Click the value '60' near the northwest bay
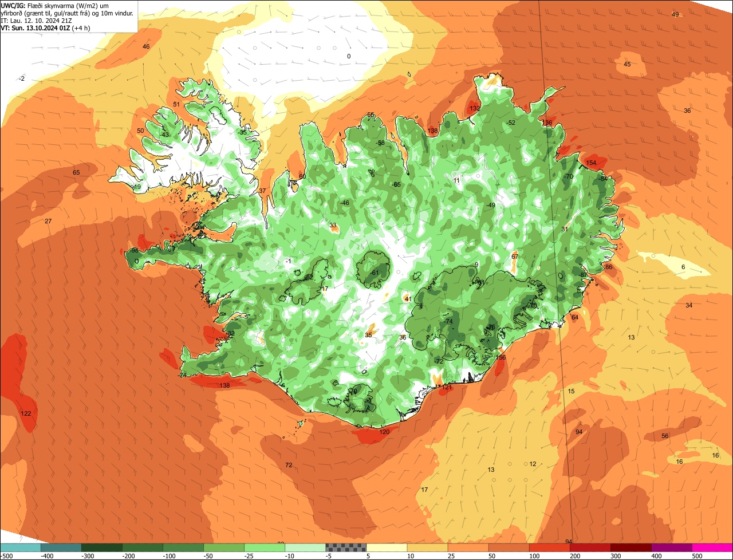This screenshot has height=560, width=733. pos(302,176)
